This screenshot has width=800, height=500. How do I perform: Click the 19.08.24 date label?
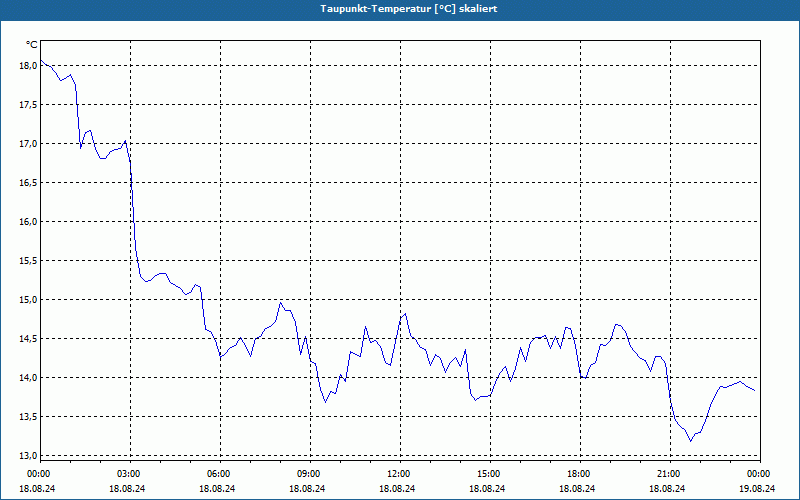tap(757, 488)
